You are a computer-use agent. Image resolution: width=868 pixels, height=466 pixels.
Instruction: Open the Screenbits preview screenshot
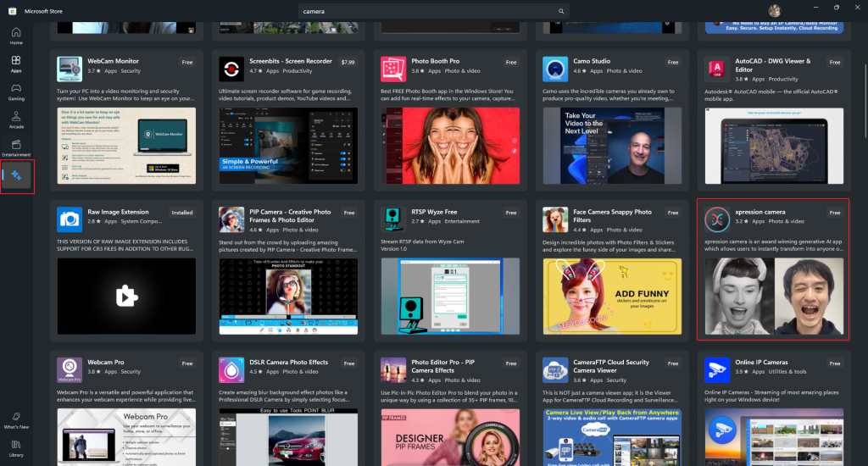coord(288,146)
